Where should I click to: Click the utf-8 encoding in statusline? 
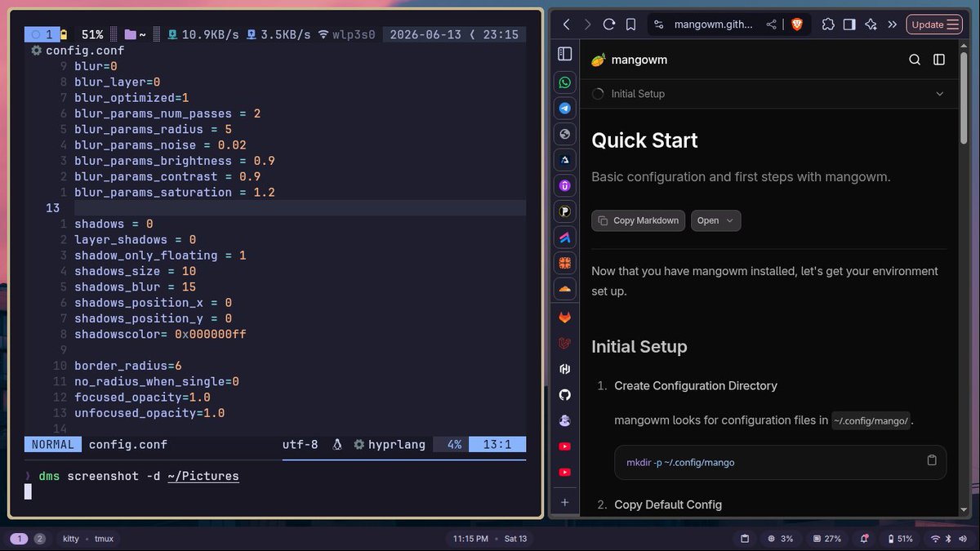pyautogui.click(x=301, y=445)
